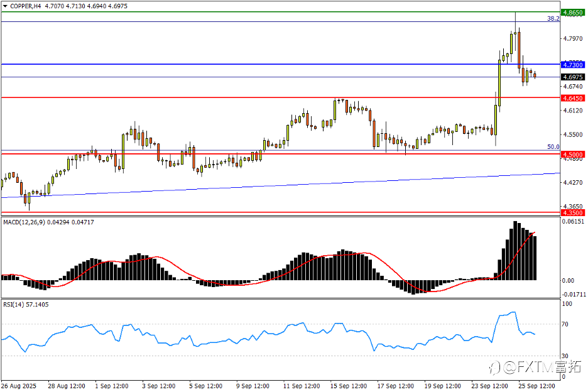Select the blue 4.7300 price label
588x392 pixels.
(x=573, y=65)
